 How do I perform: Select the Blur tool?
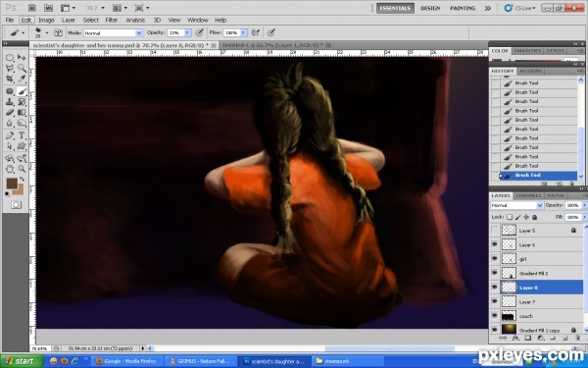pyautogui.click(x=10, y=123)
